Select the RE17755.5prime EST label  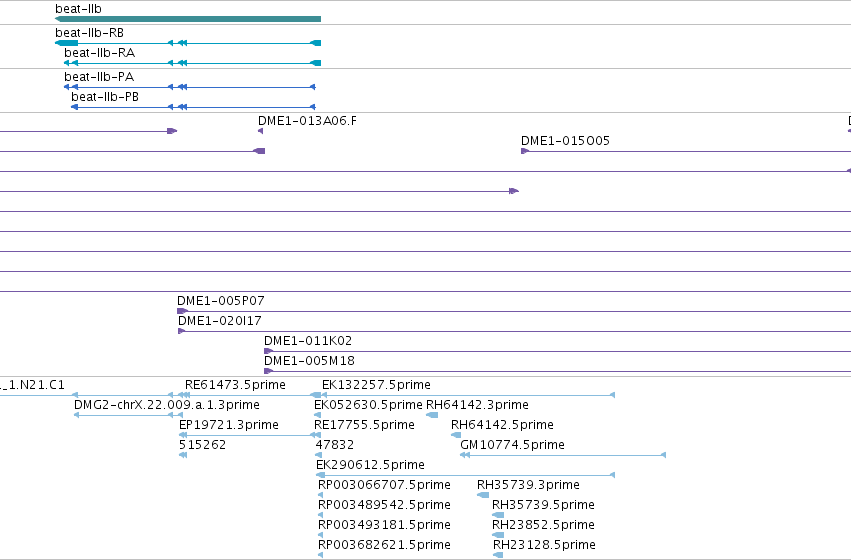point(364,425)
